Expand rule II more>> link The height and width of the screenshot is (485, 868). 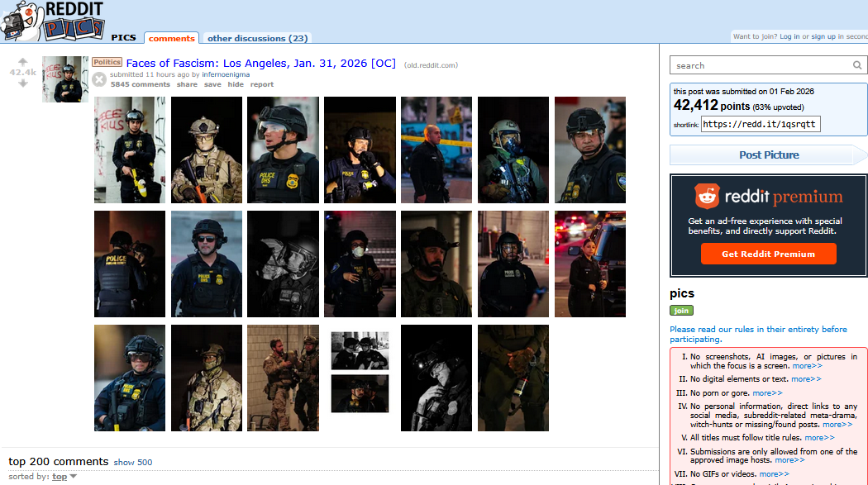(806, 379)
